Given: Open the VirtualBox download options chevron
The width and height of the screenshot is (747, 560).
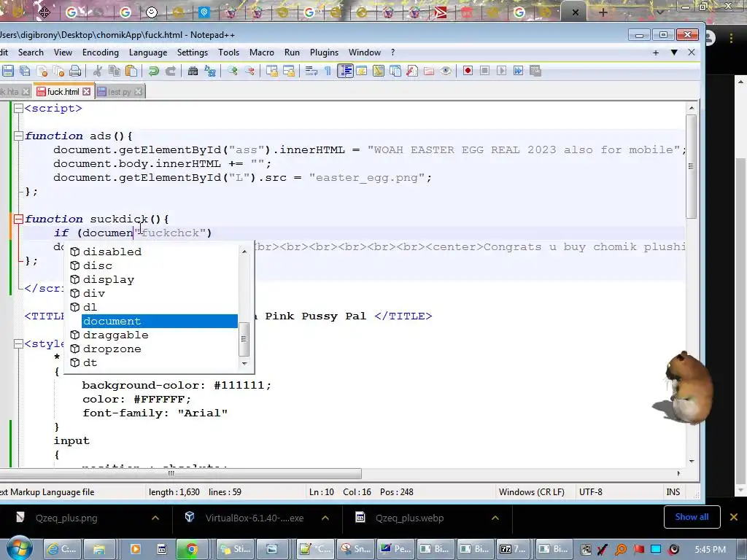Looking at the screenshot, I should [x=325, y=518].
